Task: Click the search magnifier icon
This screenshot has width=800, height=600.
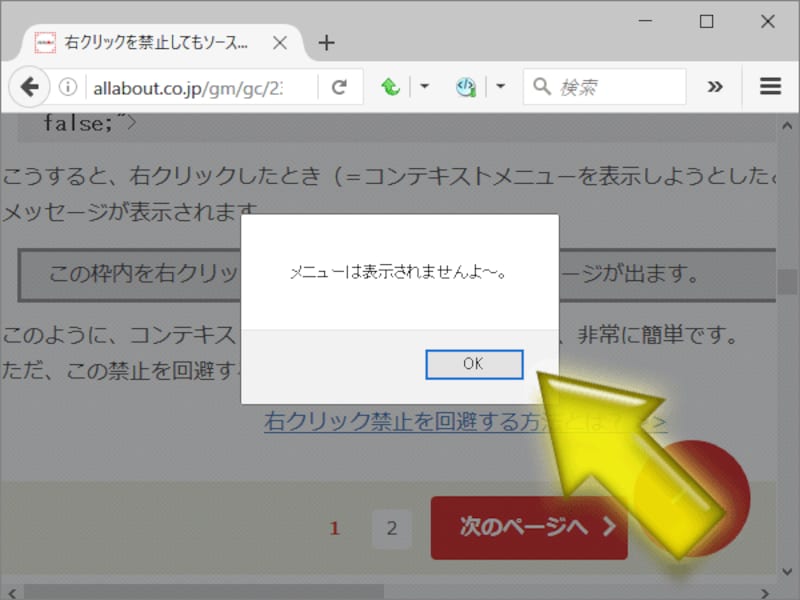Action: [541, 87]
